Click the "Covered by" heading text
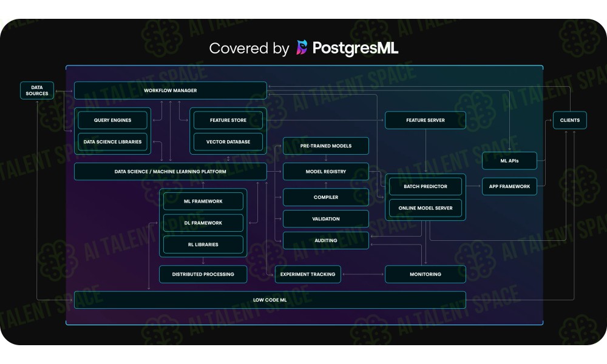The image size is (607, 364). 249,49
